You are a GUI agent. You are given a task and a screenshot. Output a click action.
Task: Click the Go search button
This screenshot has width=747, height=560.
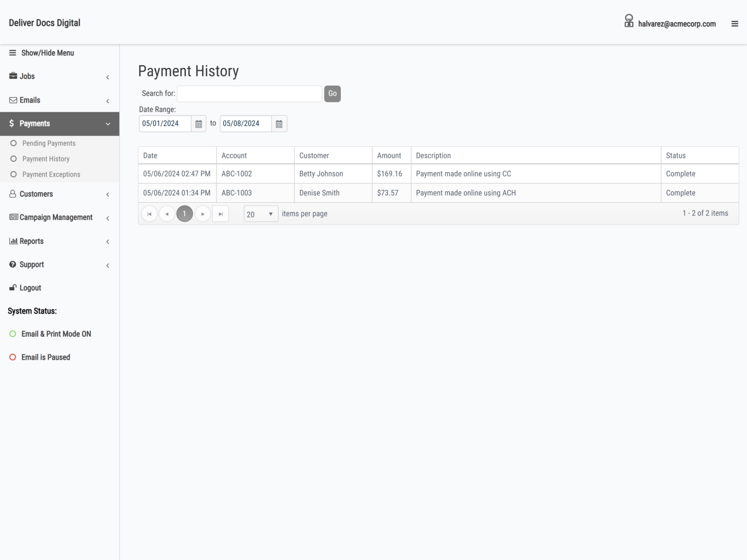pyautogui.click(x=333, y=94)
